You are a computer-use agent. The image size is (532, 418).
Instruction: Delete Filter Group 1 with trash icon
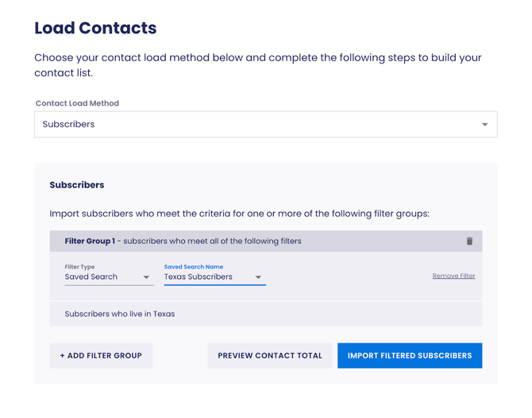coord(469,242)
